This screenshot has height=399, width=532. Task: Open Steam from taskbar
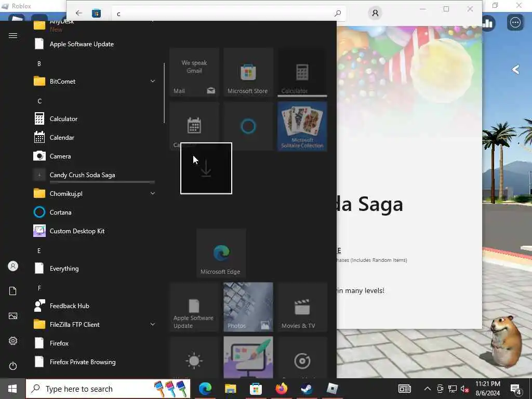point(307,389)
